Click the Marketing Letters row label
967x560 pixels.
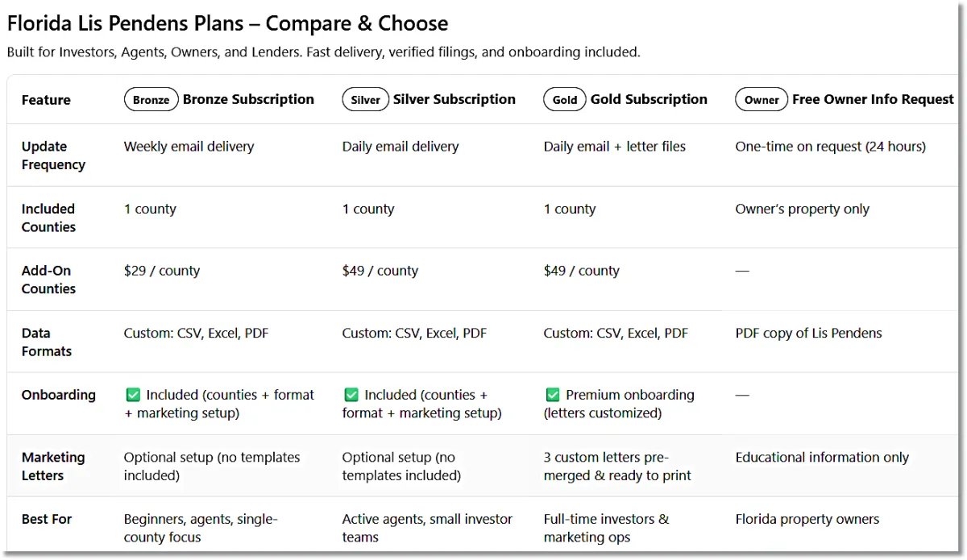(x=53, y=466)
